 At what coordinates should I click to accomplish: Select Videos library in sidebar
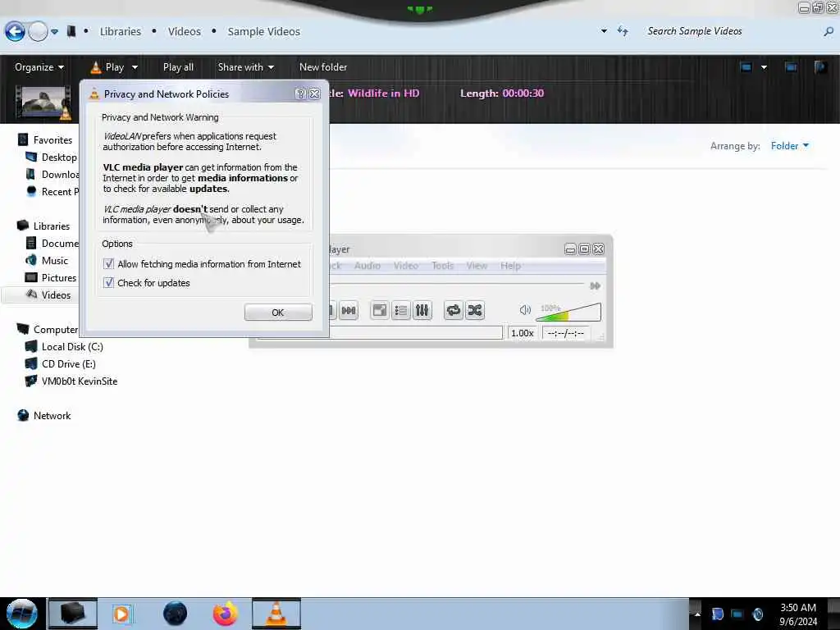pos(56,294)
